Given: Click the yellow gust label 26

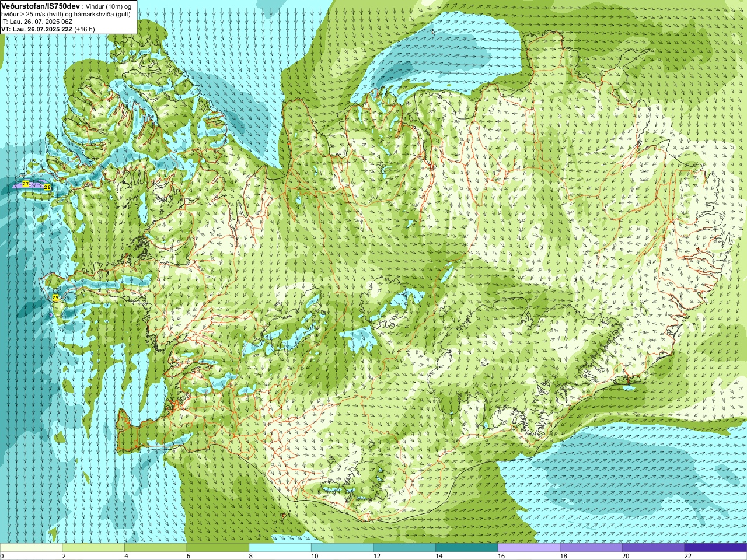Looking at the screenshot, I should pyautogui.click(x=47, y=187).
